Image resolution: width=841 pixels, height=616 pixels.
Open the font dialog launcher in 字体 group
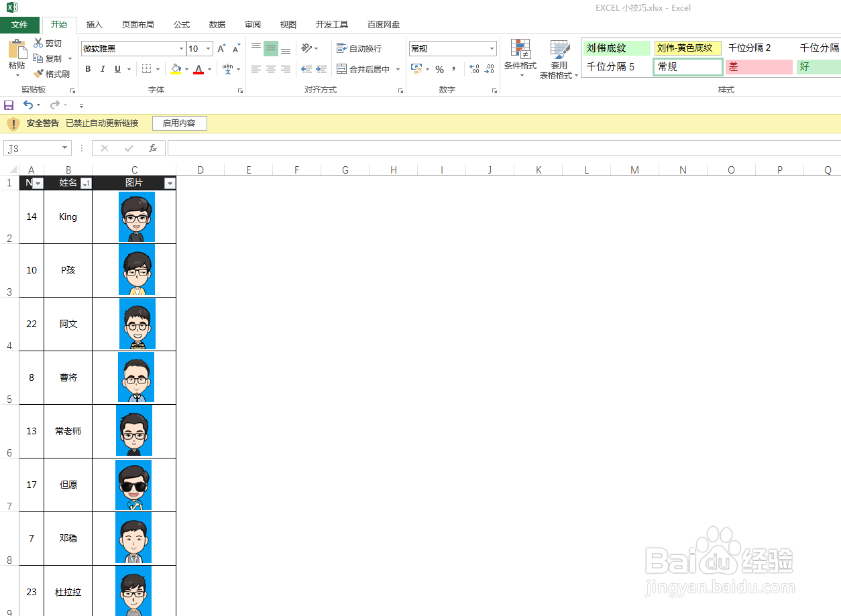240,90
